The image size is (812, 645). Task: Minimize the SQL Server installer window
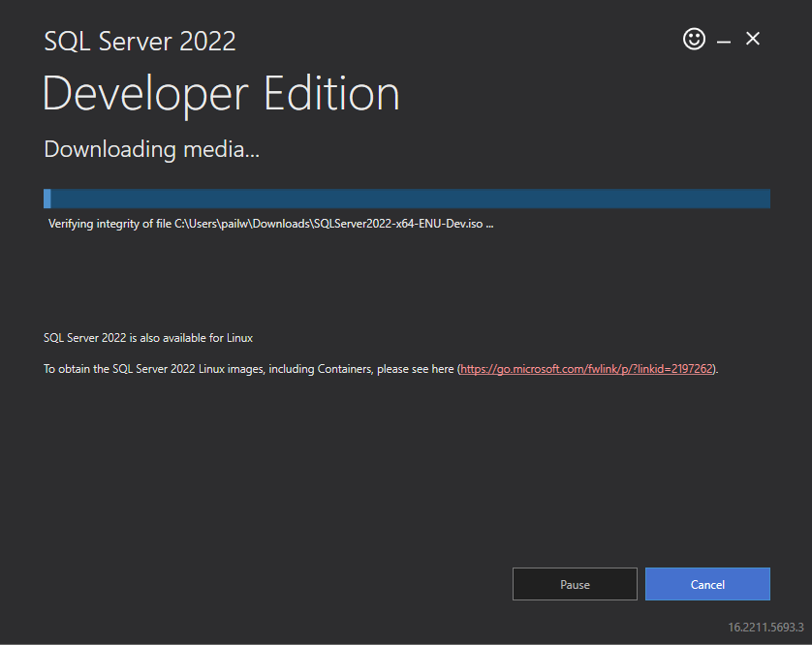click(x=723, y=41)
